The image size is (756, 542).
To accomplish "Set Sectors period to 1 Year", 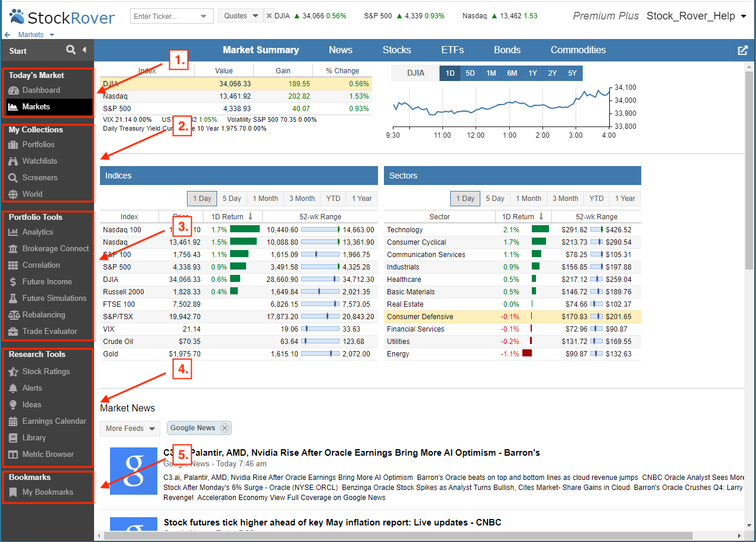I will click(x=626, y=199).
